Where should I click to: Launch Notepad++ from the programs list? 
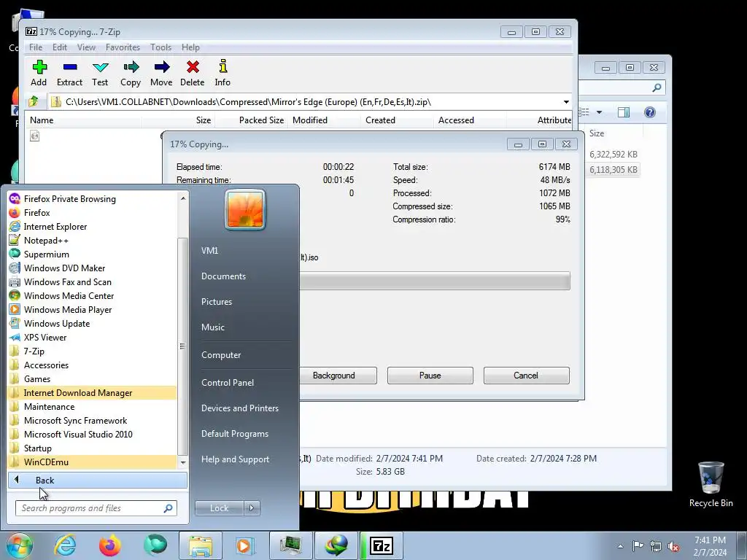click(x=46, y=240)
